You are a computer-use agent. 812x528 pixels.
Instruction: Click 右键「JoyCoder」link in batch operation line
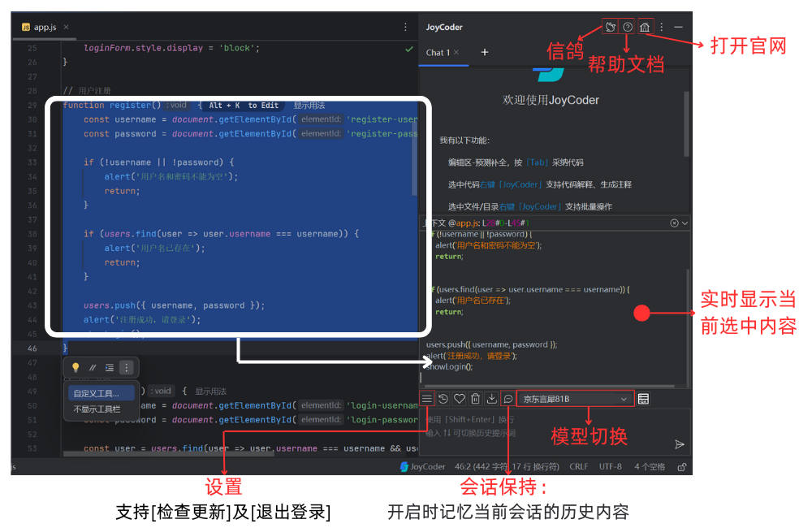[531, 206]
